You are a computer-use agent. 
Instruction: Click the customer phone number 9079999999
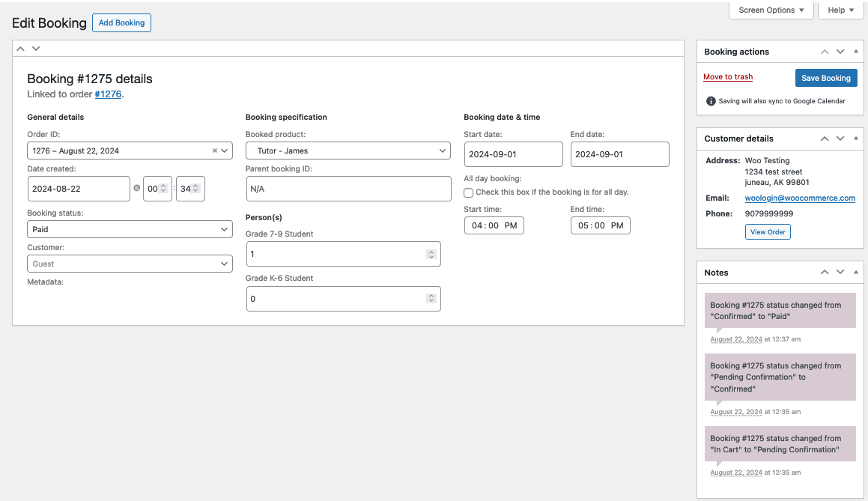click(769, 213)
